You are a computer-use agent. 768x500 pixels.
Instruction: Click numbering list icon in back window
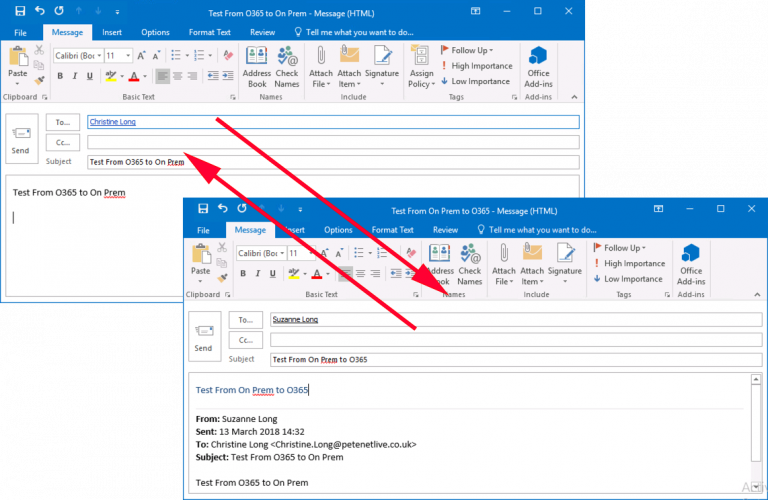tap(199, 55)
